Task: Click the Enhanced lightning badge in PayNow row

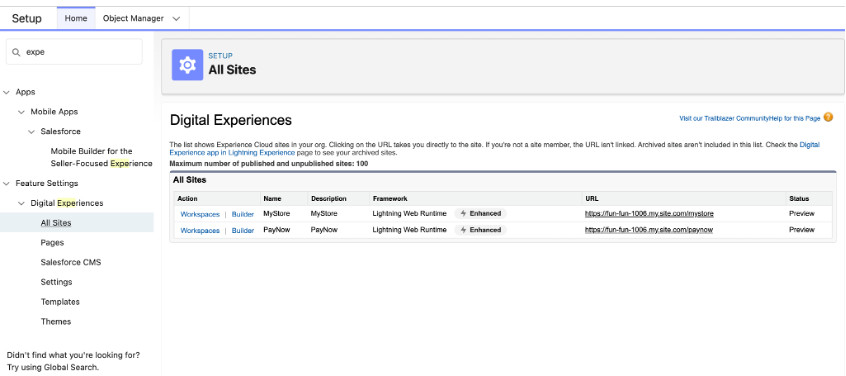Action: pyautogui.click(x=480, y=230)
